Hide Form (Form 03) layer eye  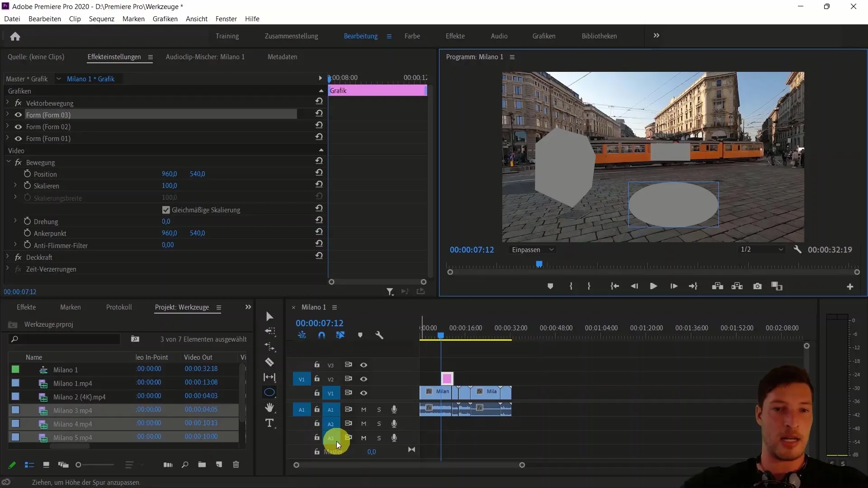[x=18, y=115]
